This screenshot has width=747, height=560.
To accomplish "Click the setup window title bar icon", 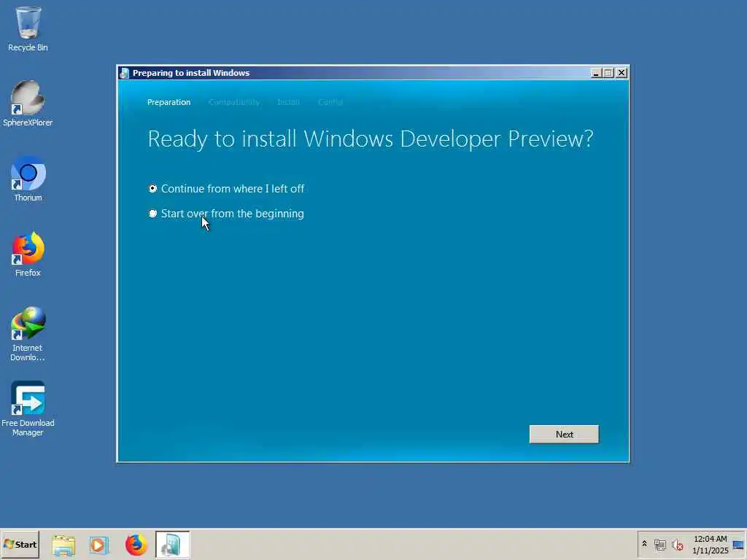I will (x=124, y=73).
